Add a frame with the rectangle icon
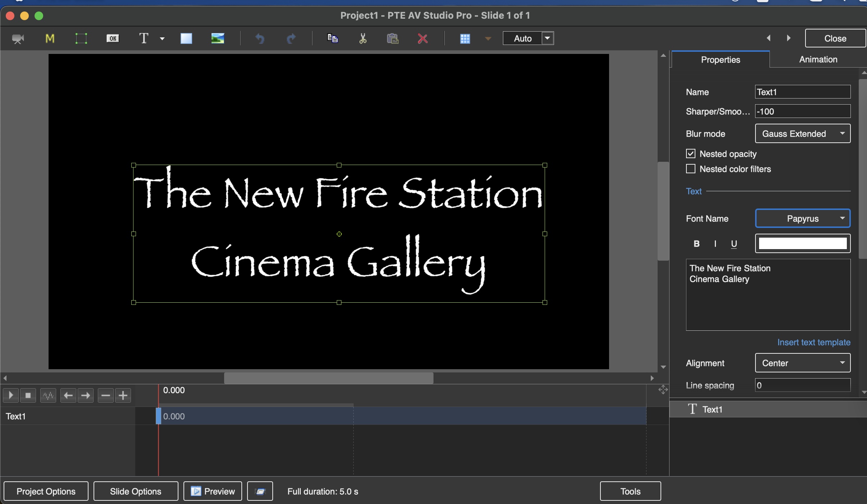 (x=81, y=38)
